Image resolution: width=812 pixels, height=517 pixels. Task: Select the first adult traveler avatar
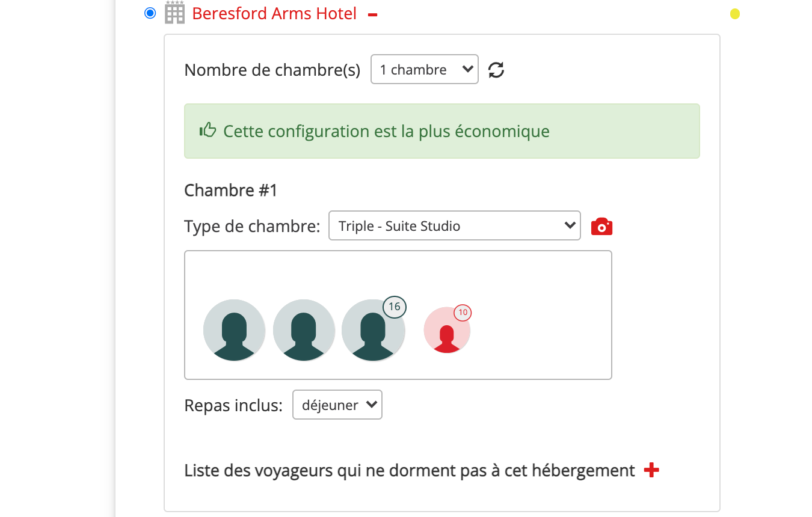(235, 330)
